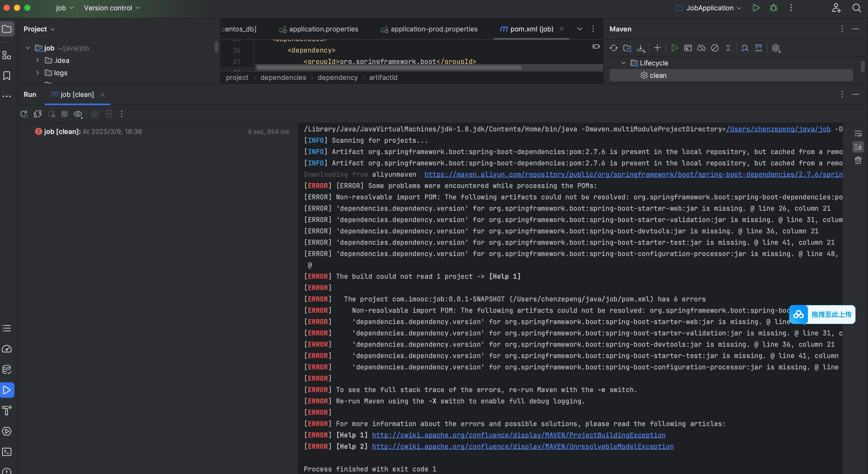The height and width of the screenshot is (474, 868).
Task: Click Execute Maven Goal icon
Action: tap(688, 48)
